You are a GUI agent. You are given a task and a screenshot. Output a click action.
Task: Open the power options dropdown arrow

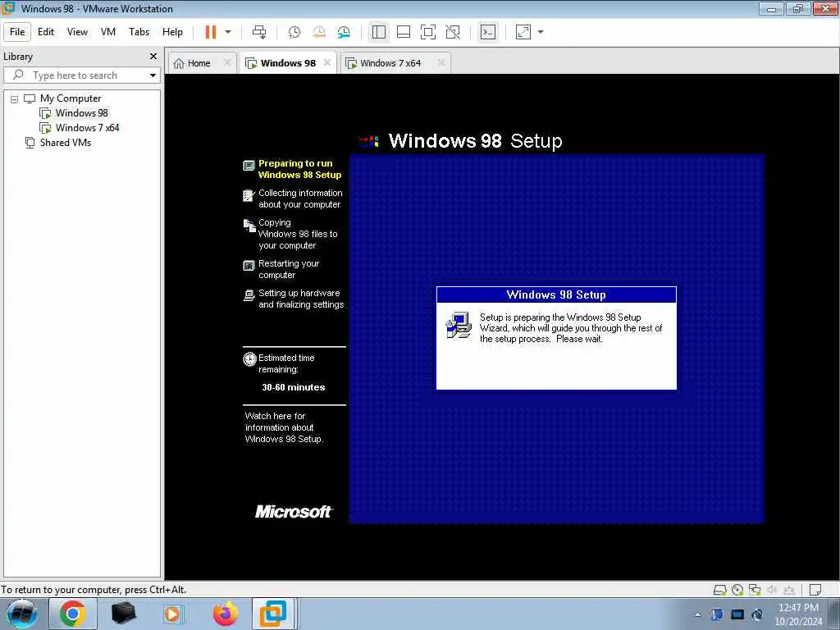[x=228, y=32]
